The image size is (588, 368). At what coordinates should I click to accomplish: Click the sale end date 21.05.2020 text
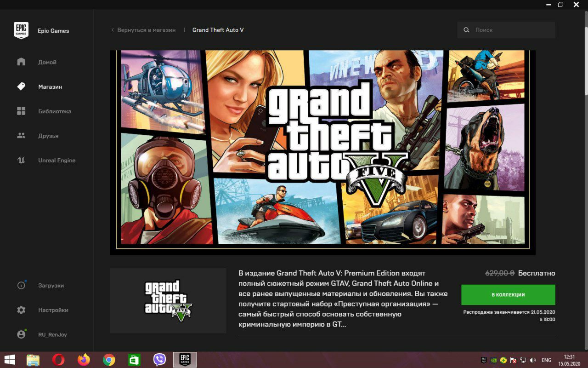509,316
